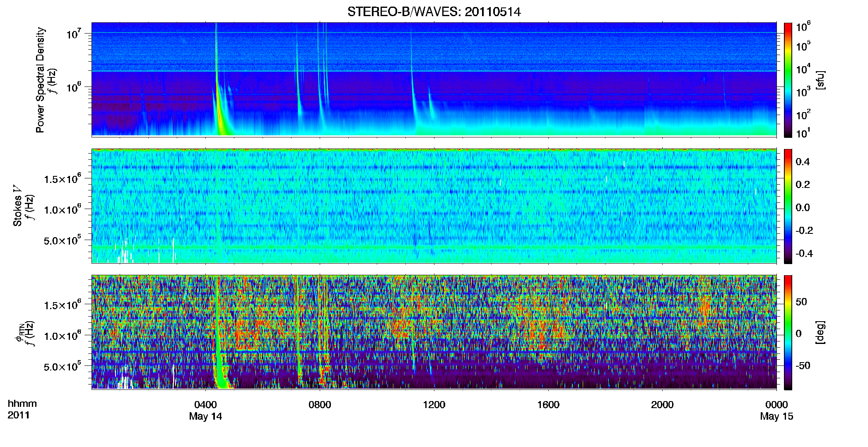868x447 pixels.
Task: Click the bottom panel degrees color bar
Action: coord(788,332)
